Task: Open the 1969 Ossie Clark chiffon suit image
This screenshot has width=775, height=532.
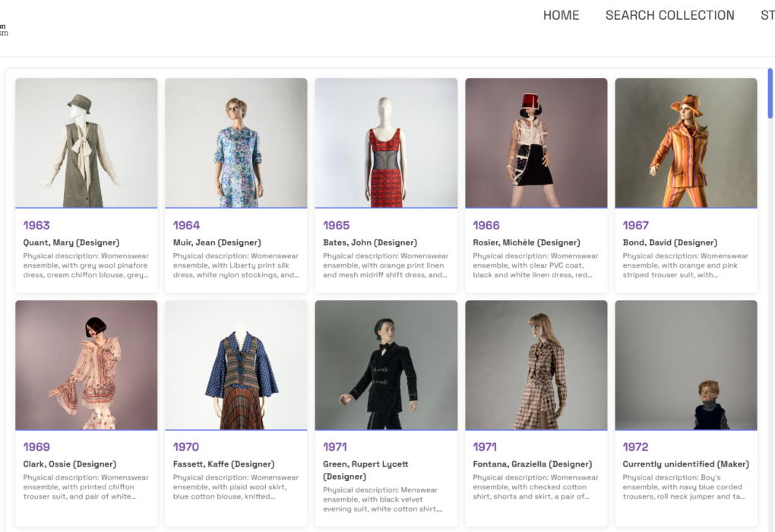Action: (86, 365)
